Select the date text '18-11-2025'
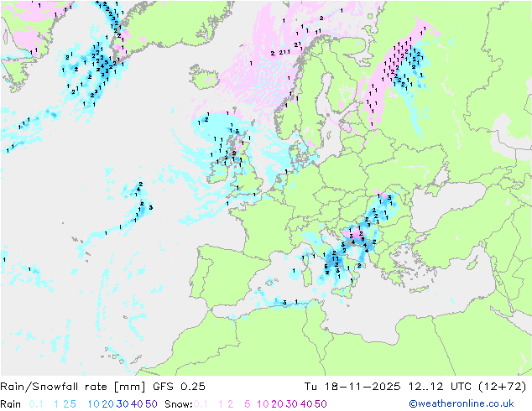 coord(362,387)
